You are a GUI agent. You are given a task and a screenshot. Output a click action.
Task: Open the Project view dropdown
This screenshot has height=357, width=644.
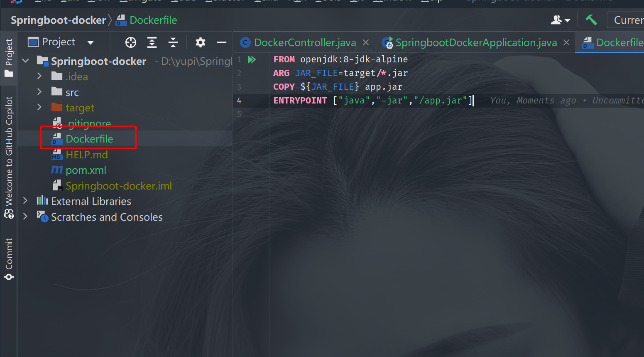coord(91,42)
